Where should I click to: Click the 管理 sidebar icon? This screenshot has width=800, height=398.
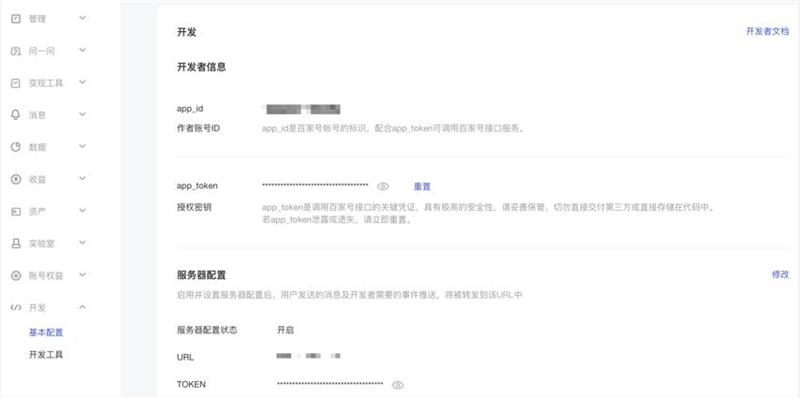pos(16,19)
